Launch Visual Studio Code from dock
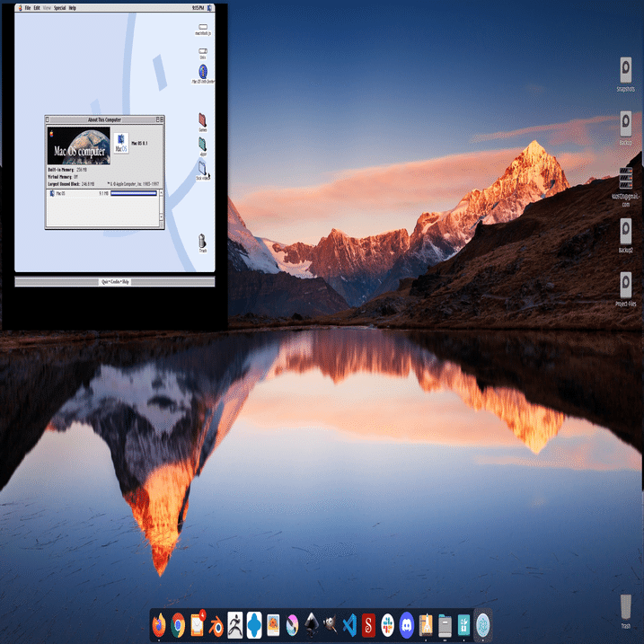 click(349, 625)
